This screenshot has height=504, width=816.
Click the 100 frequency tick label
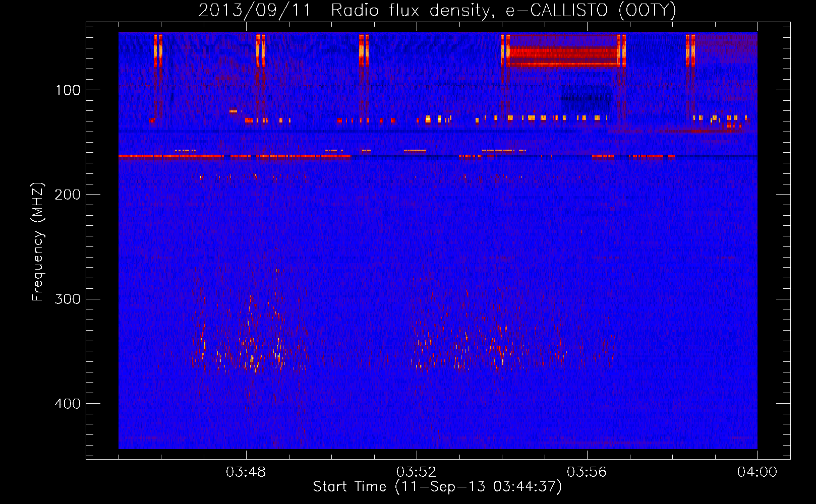click(x=68, y=90)
